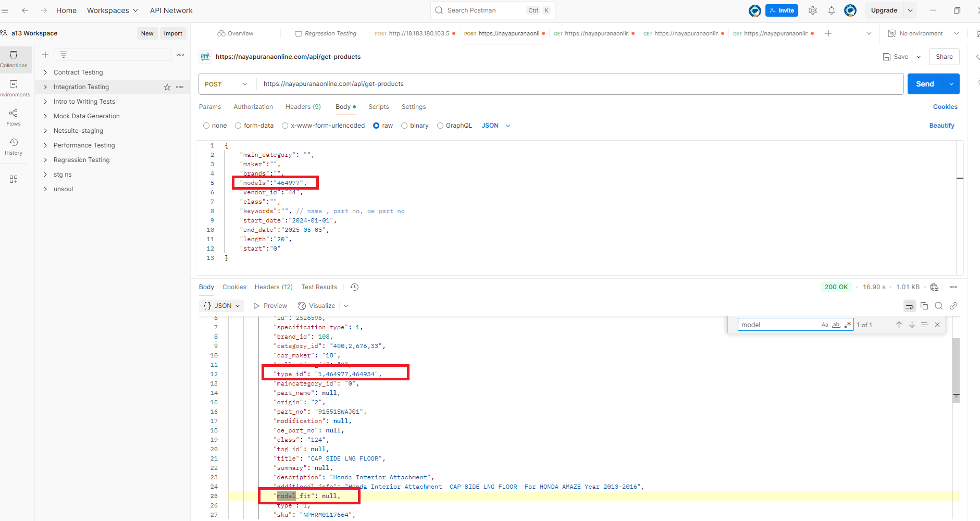Click the Beautify link
Image resolution: width=980 pixels, height=521 pixels.
942,126
